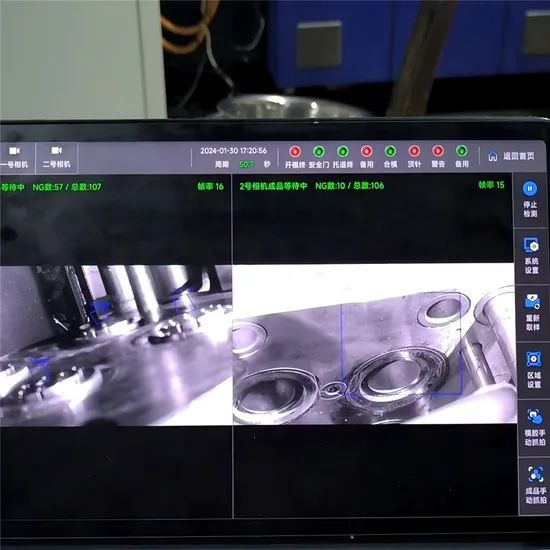Open 系统设置 system settings
Viewport: 550px width, 550px height.
(531, 255)
